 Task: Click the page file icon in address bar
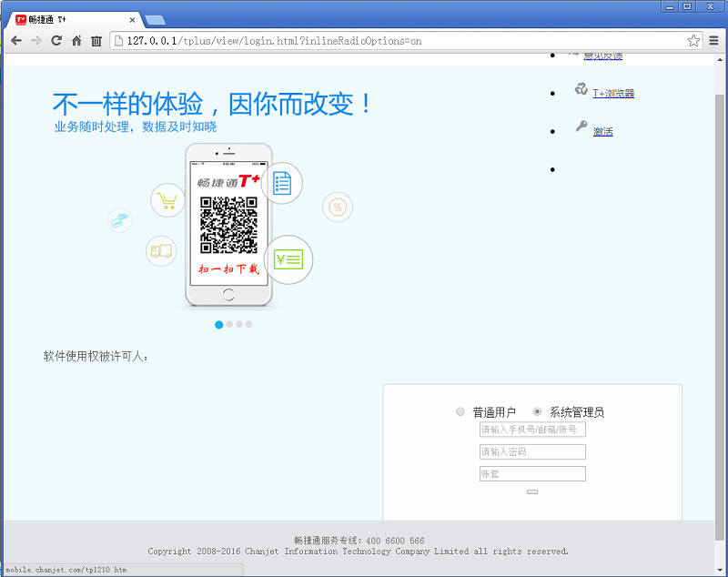pos(119,41)
